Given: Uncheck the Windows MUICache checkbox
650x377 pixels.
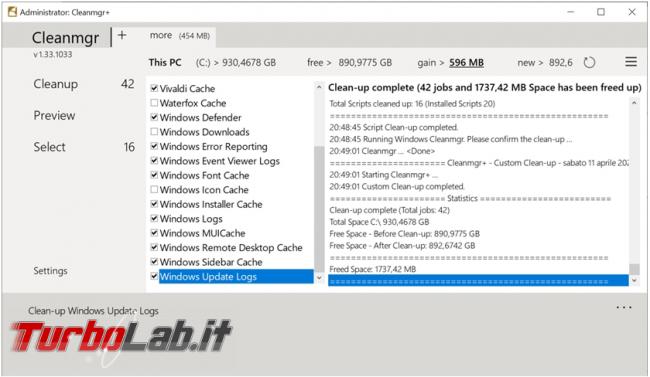Looking at the screenshot, I should click(x=154, y=233).
